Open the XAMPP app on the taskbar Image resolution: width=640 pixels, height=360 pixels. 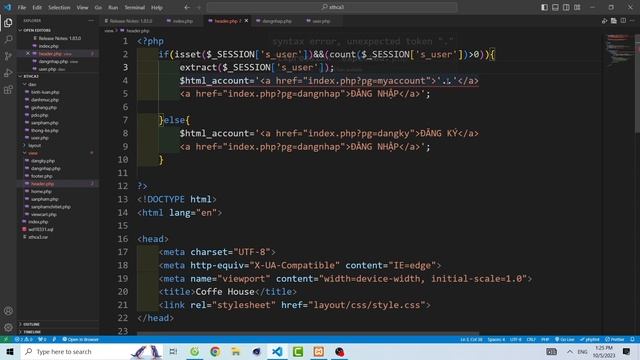tap(319, 351)
